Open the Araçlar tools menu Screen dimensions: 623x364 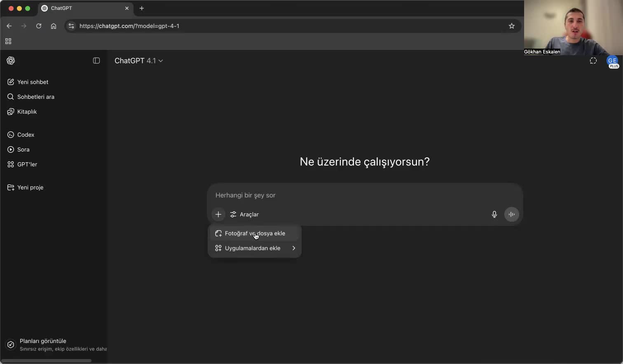coord(244,214)
